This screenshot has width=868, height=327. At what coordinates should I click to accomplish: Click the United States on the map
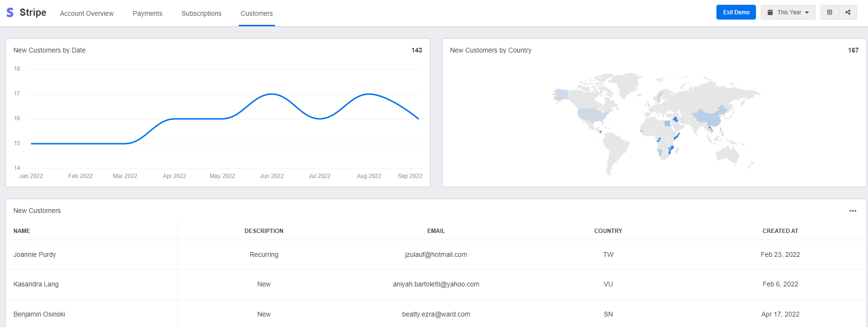(592, 115)
